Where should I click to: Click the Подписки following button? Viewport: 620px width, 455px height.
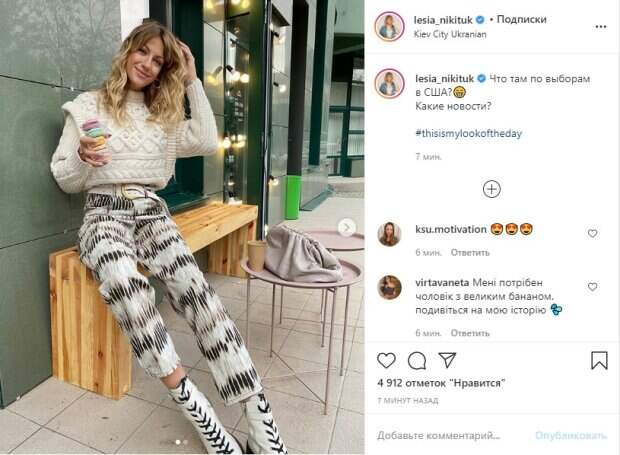(522, 19)
